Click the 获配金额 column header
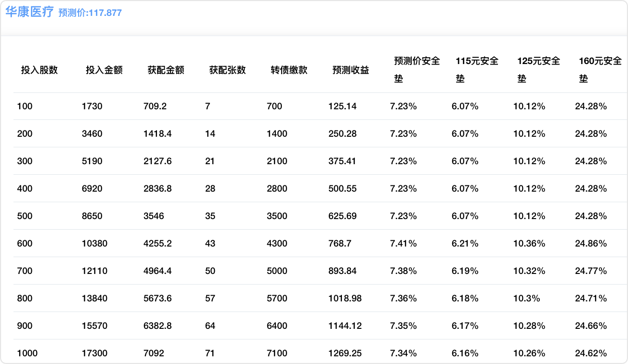The height and width of the screenshot is (364, 628). pos(166,70)
